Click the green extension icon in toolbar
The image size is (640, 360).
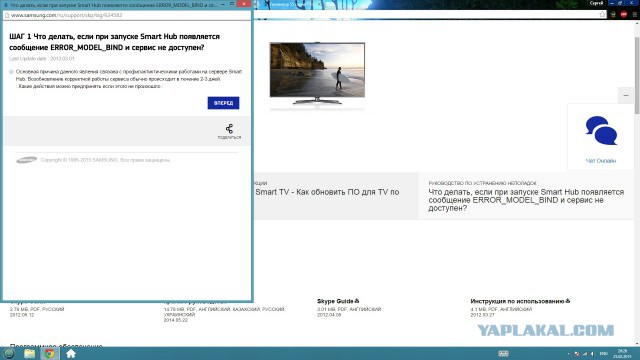click(613, 15)
